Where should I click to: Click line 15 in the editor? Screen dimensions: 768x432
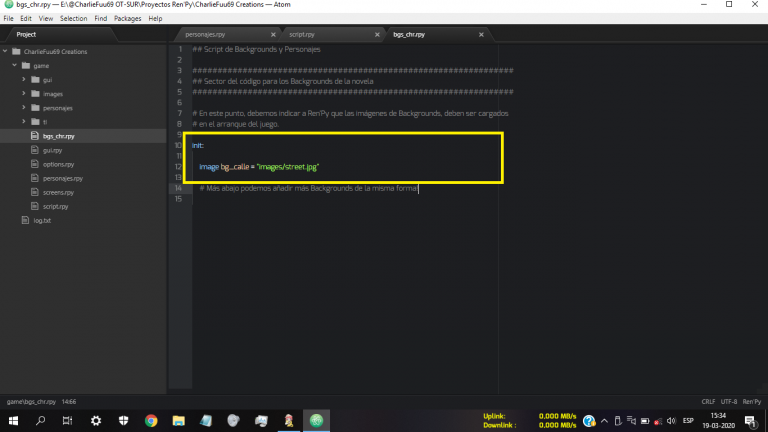(x=300, y=199)
